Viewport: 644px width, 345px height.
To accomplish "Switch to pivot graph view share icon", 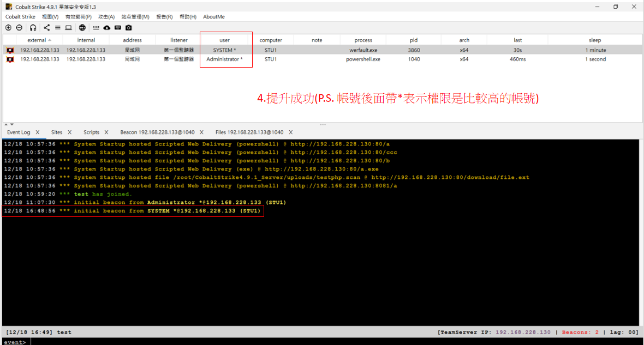I will click(46, 27).
